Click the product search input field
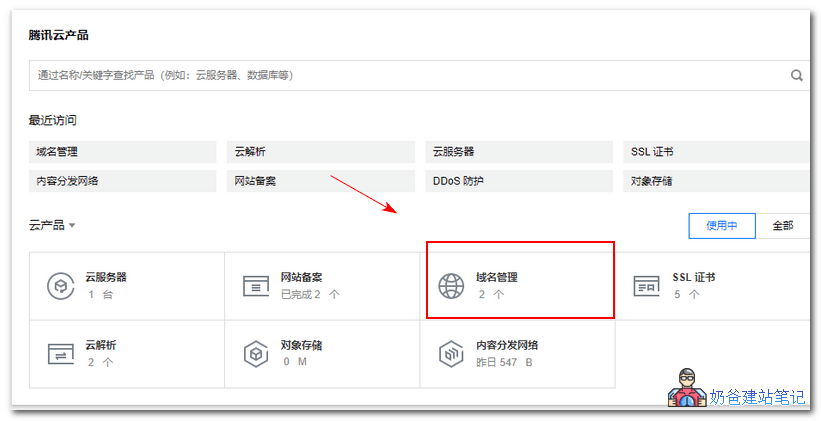 click(400, 75)
